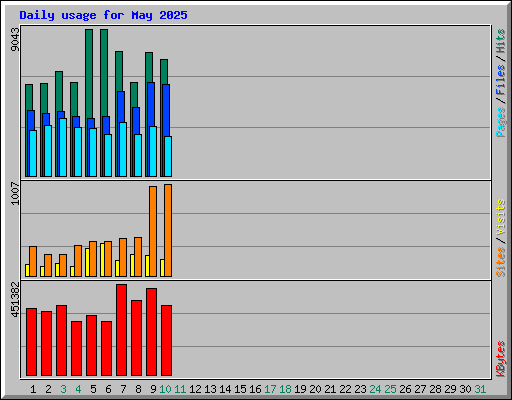Click green day 18 axis label
This screenshot has width=512, height=400.
click(285, 389)
